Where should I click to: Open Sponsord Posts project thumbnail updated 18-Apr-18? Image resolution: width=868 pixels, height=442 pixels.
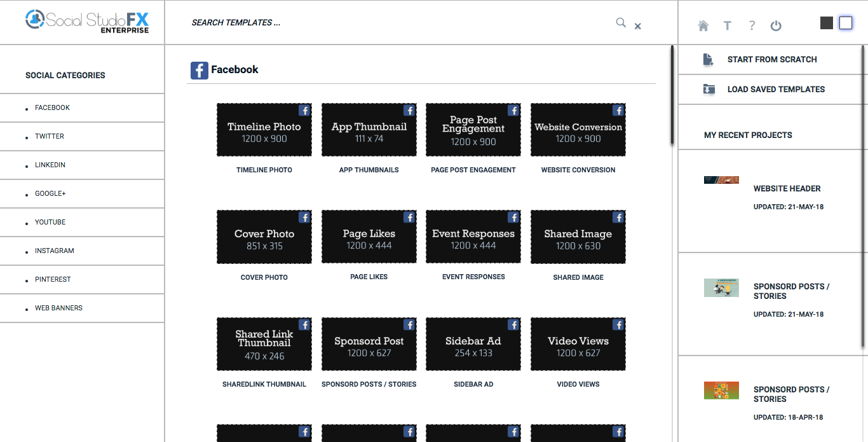tap(721, 390)
